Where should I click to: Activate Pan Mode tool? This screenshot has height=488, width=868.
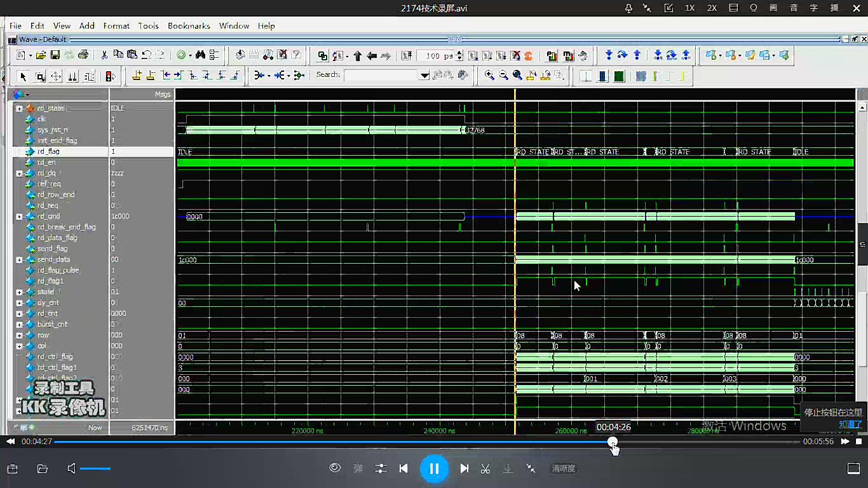coord(56,76)
